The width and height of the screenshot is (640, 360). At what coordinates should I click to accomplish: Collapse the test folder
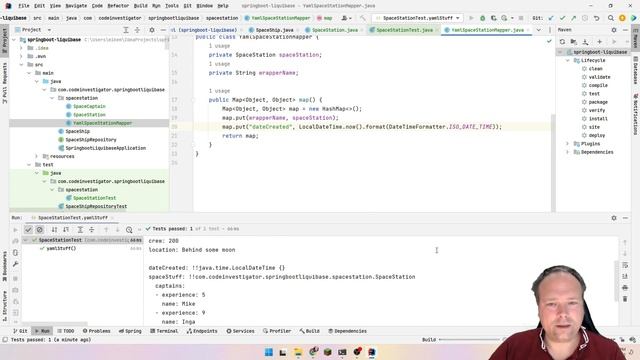click(x=29, y=164)
